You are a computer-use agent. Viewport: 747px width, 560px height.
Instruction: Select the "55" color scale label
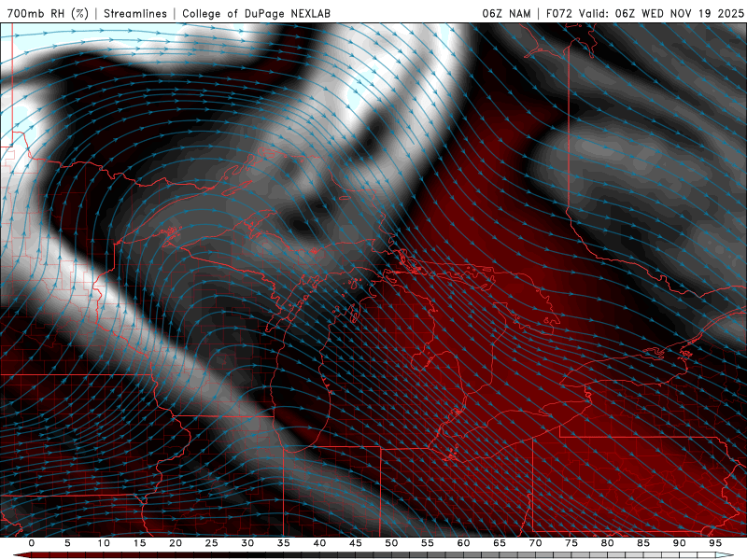tap(427, 543)
